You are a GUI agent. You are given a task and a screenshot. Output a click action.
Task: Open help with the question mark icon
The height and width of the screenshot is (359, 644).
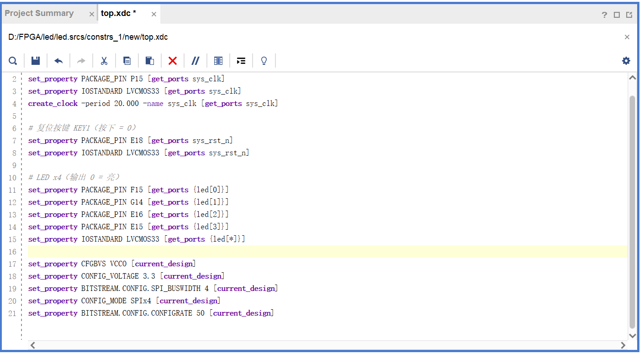pyautogui.click(x=604, y=15)
